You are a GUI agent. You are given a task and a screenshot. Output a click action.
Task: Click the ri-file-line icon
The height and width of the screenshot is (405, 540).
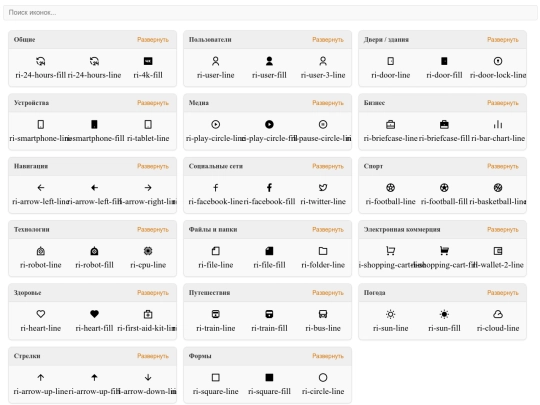pos(216,251)
